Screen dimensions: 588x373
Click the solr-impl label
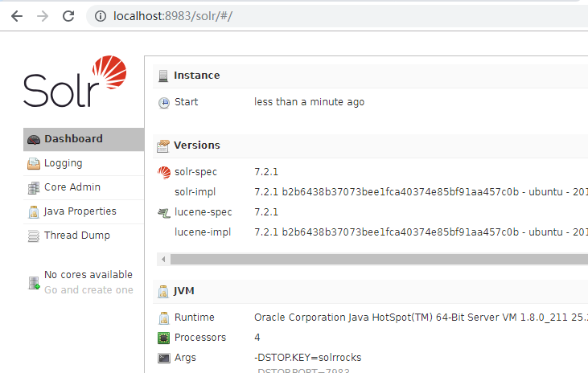[x=195, y=192]
